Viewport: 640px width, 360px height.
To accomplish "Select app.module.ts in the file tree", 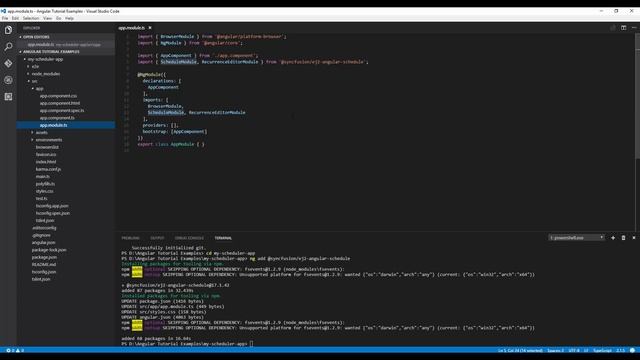I will 65,125.
